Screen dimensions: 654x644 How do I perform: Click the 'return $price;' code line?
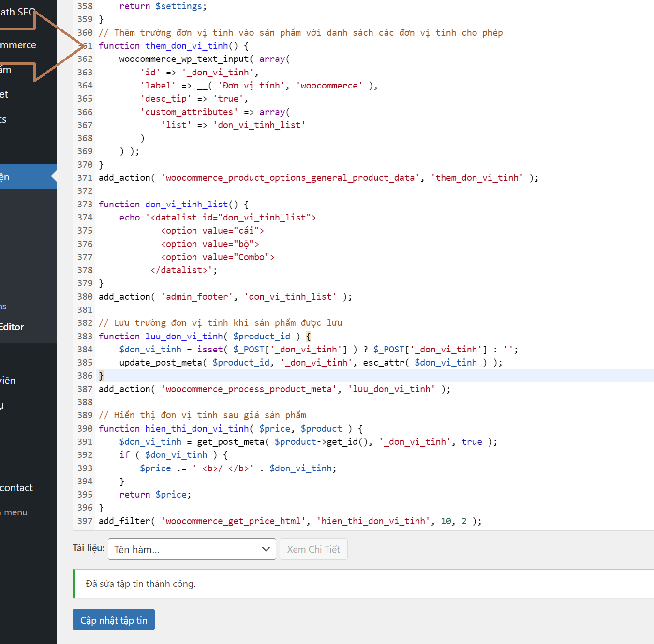coord(155,494)
